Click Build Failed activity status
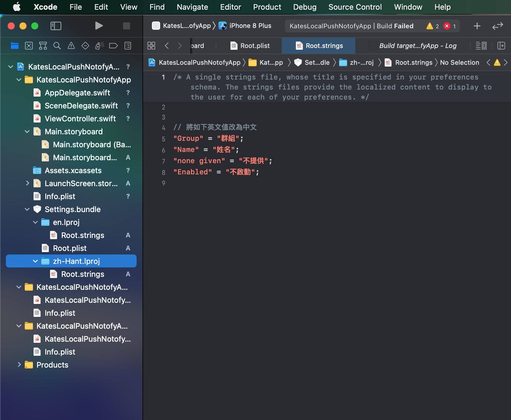Image resolution: width=511 pixels, height=420 pixels. click(x=351, y=26)
